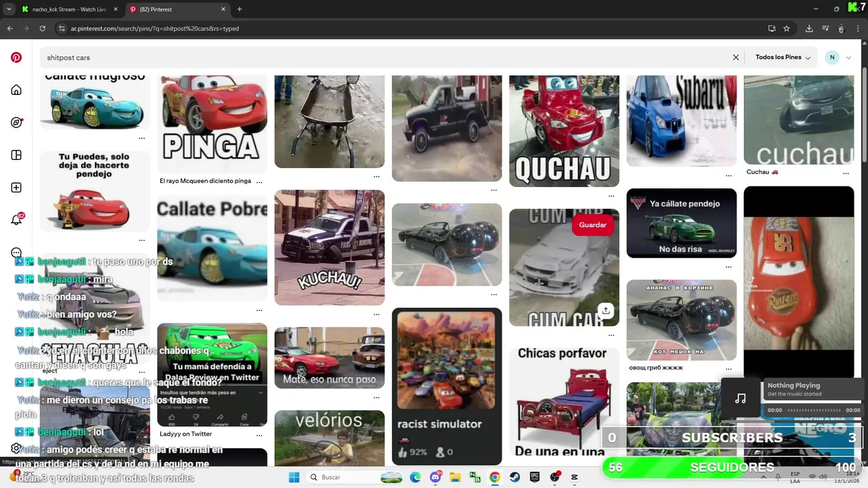
Task: Click install app icon in address bar
Action: [x=772, y=28]
